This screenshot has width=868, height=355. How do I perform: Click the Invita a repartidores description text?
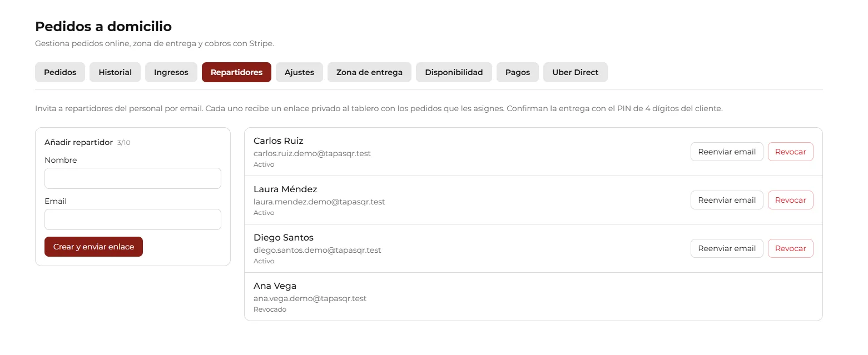(379, 108)
